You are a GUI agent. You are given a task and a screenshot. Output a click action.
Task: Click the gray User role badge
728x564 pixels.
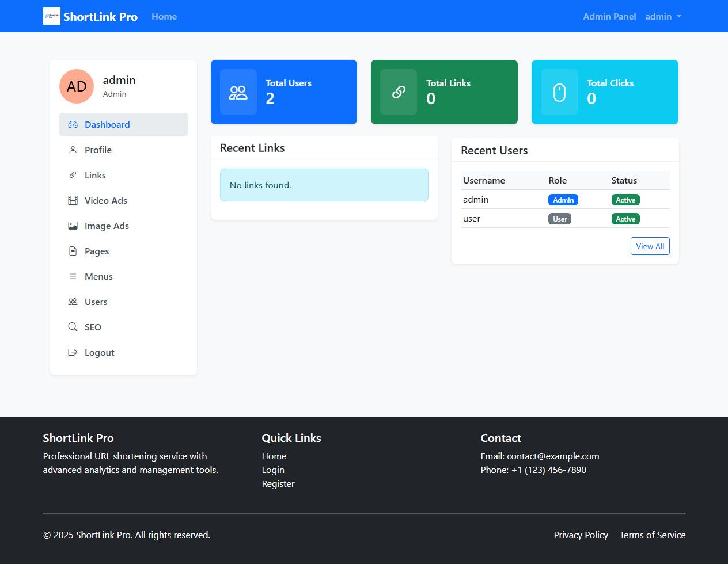(560, 219)
